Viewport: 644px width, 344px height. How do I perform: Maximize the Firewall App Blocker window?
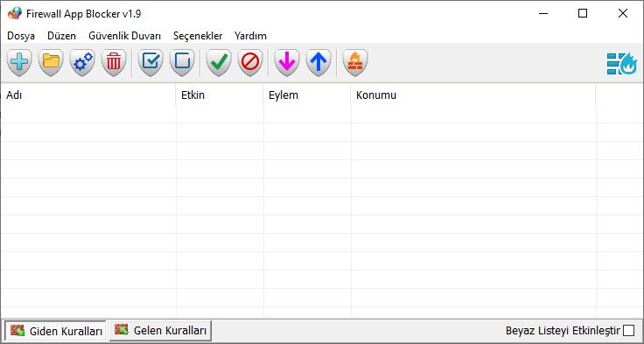pos(583,13)
